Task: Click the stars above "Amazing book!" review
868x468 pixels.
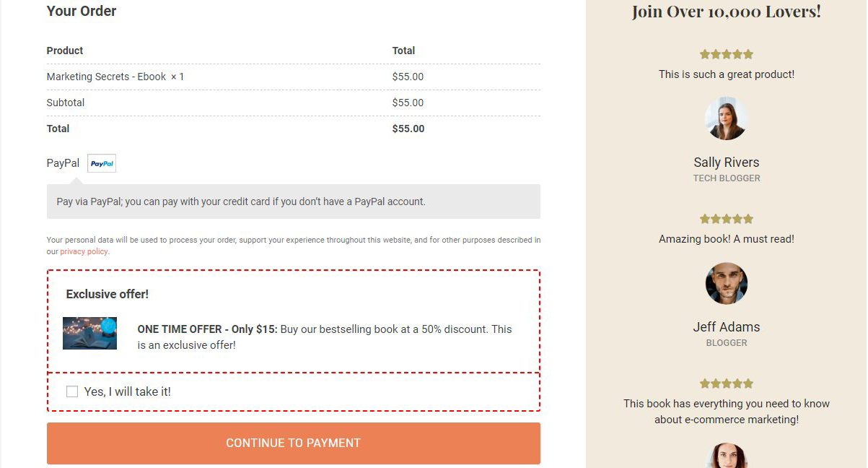Action: [726, 219]
